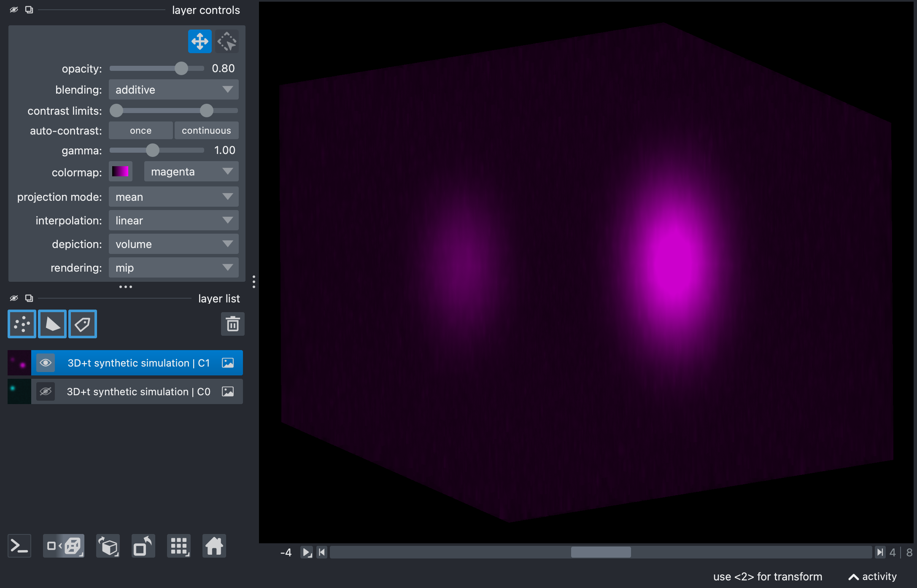Image resolution: width=917 pixels, height=588 pixels.
Task: Transpose the displayed dimensions
Action: (x=143, y=546)
